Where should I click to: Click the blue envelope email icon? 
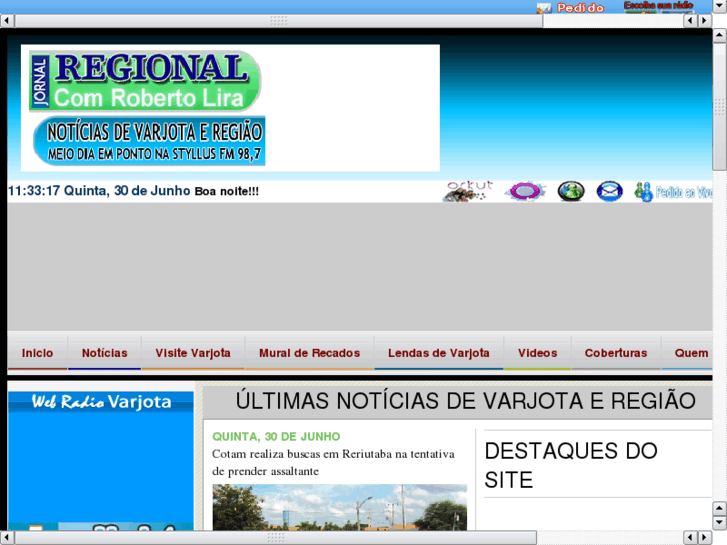click(609, 191)
